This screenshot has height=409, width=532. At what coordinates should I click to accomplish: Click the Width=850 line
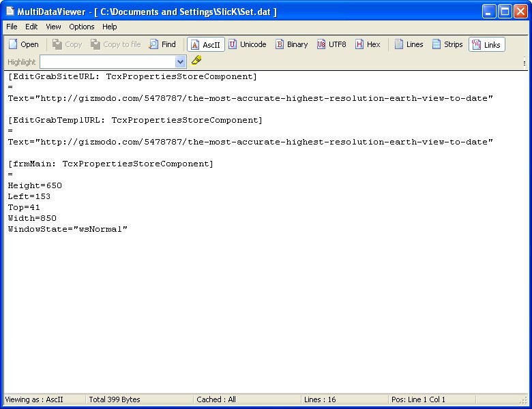click(32, 218)
